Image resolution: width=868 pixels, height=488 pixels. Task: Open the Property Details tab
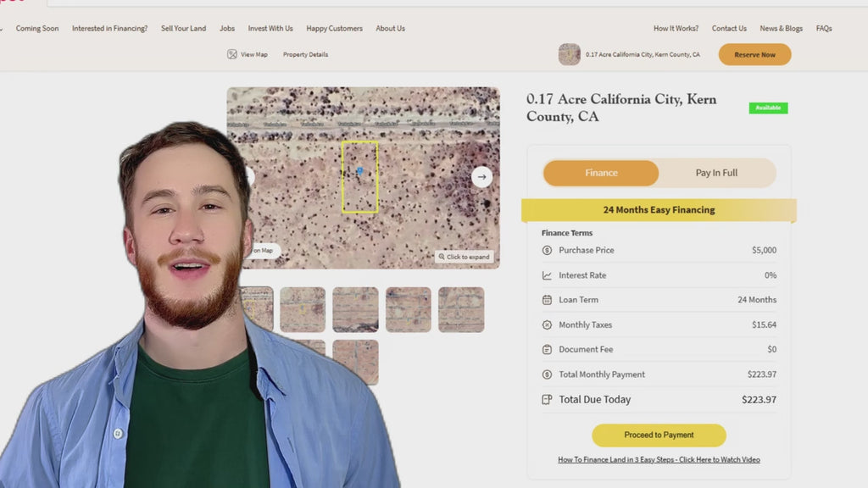point(305,54)
